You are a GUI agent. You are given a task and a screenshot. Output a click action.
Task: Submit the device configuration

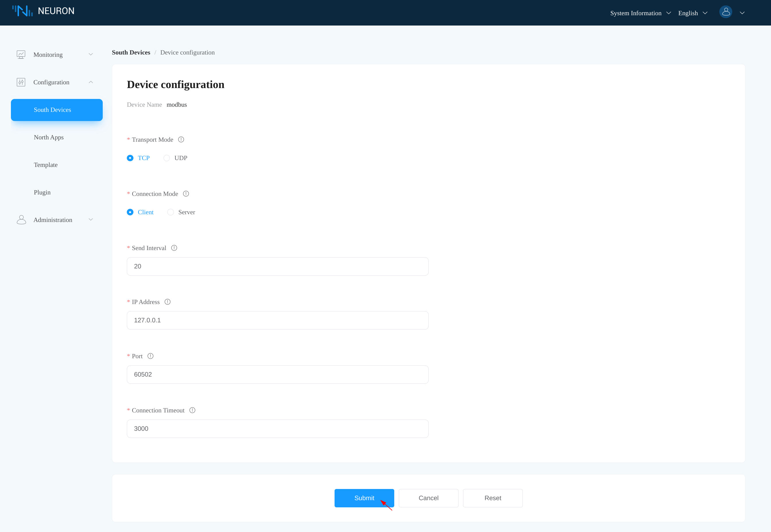click(x=364, y=498)
